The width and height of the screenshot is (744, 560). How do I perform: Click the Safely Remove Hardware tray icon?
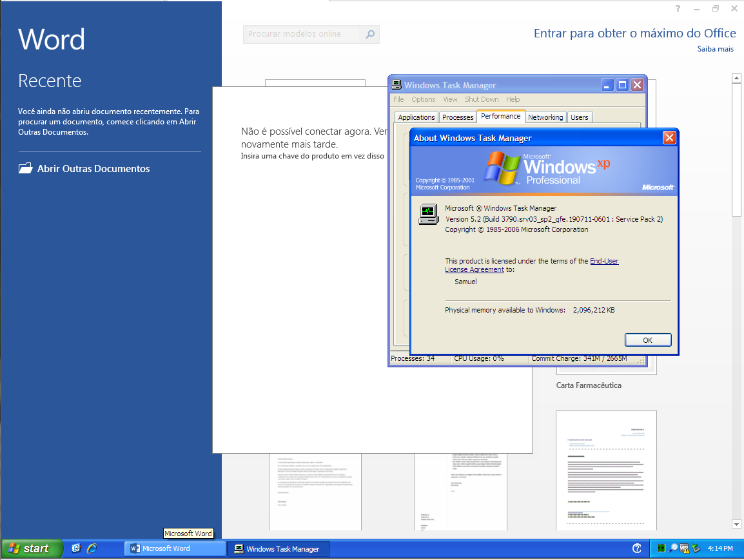(696, 548)
